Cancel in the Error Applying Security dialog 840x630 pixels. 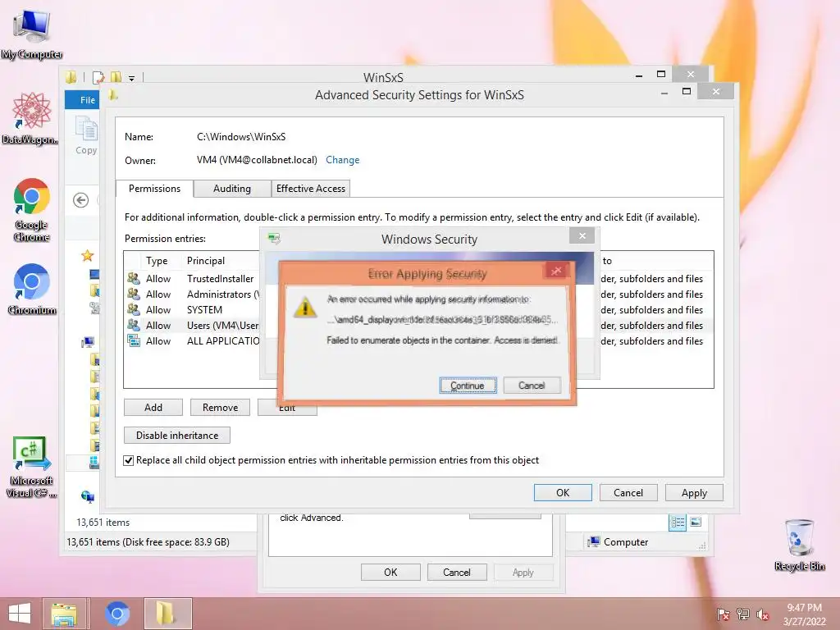pos(532,386)
